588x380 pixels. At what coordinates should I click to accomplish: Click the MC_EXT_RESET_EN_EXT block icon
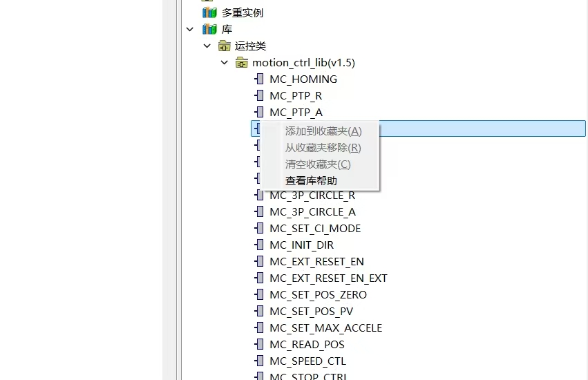(x=258, y=278)
